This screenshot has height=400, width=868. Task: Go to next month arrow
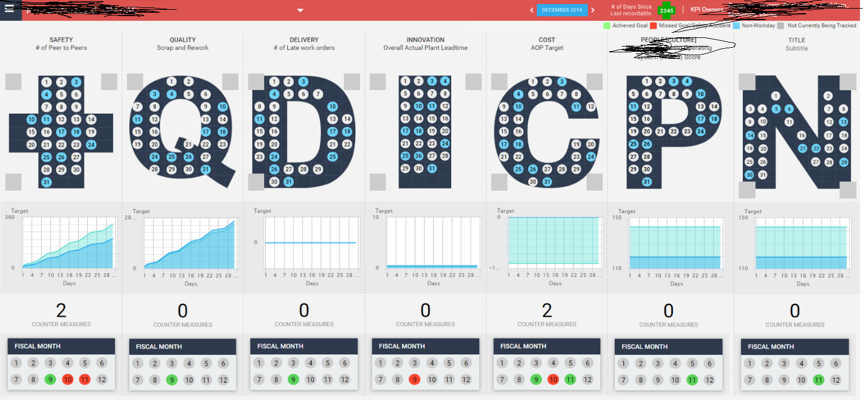593,10
